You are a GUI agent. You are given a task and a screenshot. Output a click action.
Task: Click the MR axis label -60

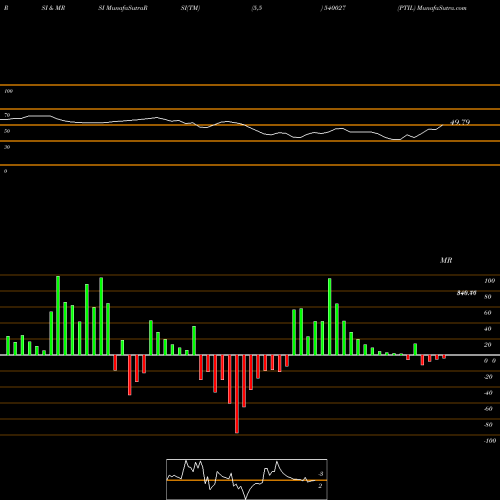point(488,409)
